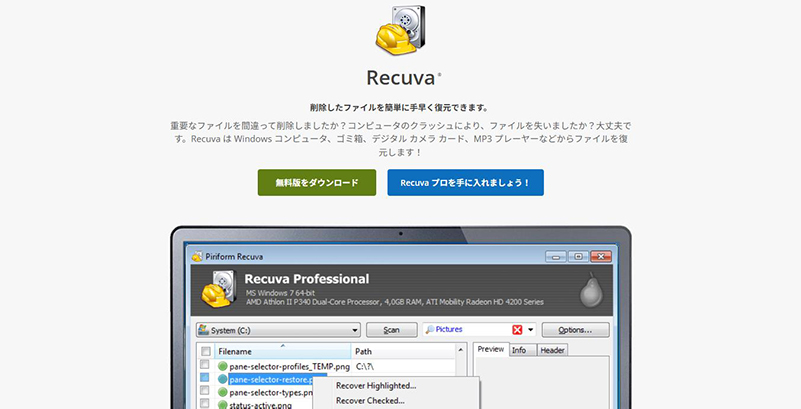Click the Piriform Recuva title bar icon
This screenshot has width=801, height=409.
click(x=197, y=256)
